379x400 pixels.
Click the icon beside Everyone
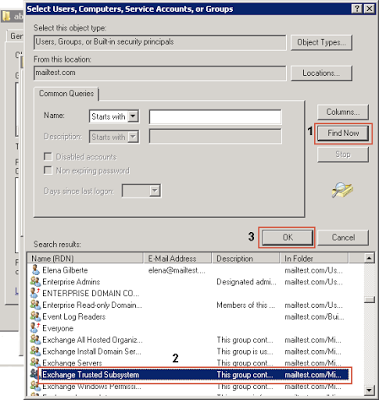[35, 328]
